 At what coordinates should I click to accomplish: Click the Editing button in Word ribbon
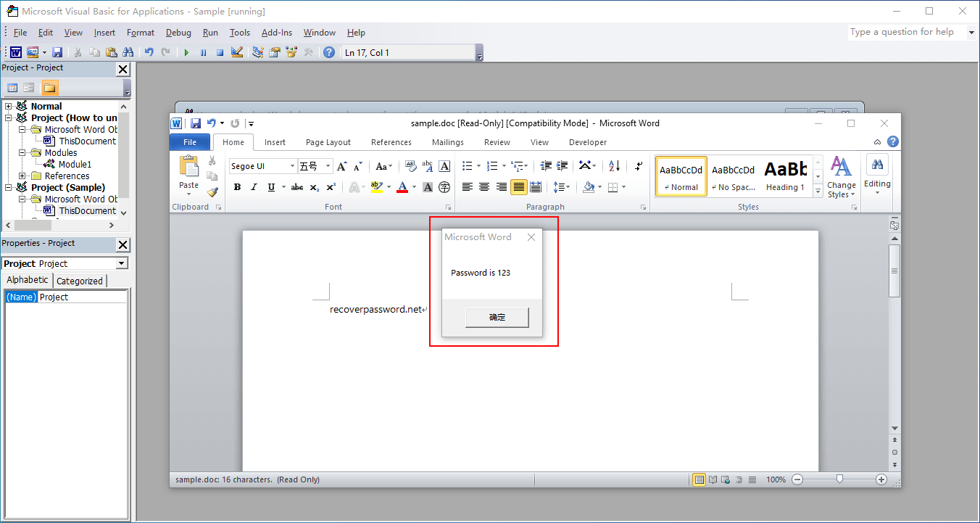(x=877, y=173)
